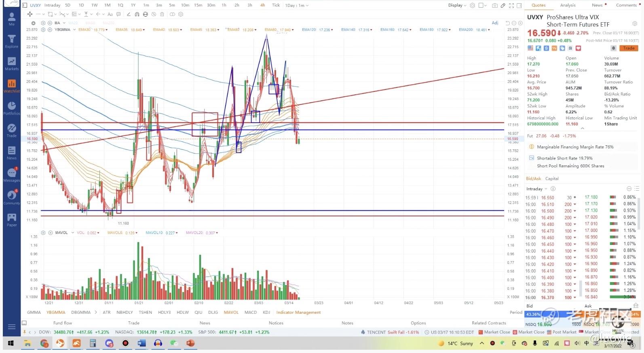This screenshot has width=644, height=353.
Task: Open the Intraday dropdown in order panel
Action: point(536,189)
